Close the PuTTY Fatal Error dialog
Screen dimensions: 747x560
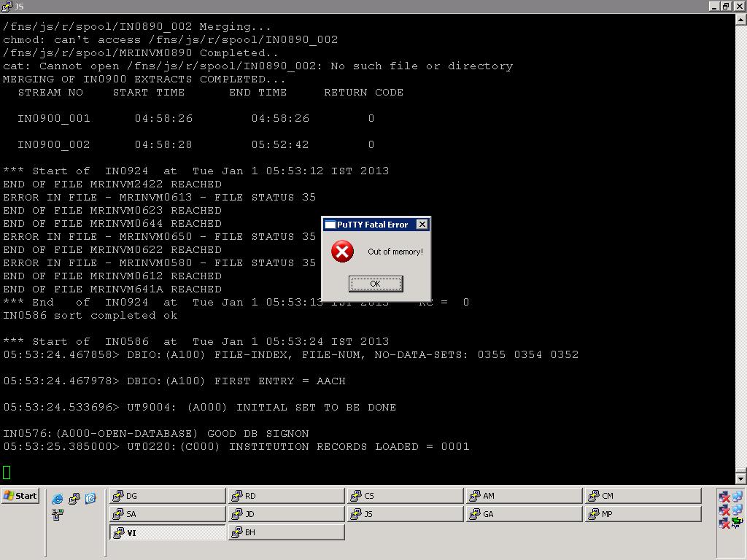[422, 225]
